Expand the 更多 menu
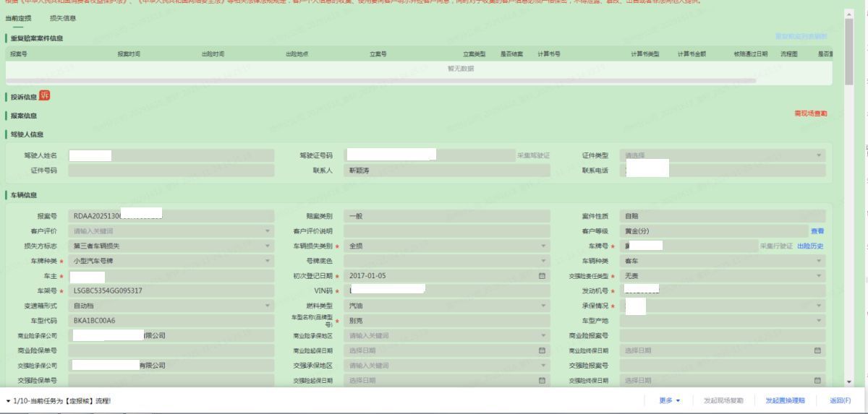Viewport: 868px width, 414px height. tap(669, 401)
